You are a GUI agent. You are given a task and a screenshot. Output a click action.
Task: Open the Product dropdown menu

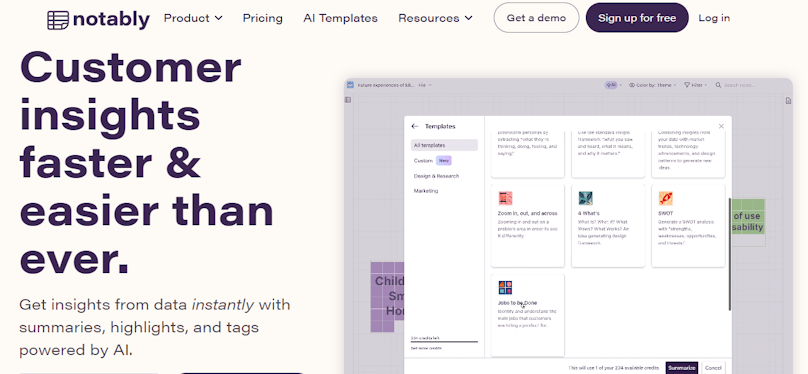coord(193,18)
